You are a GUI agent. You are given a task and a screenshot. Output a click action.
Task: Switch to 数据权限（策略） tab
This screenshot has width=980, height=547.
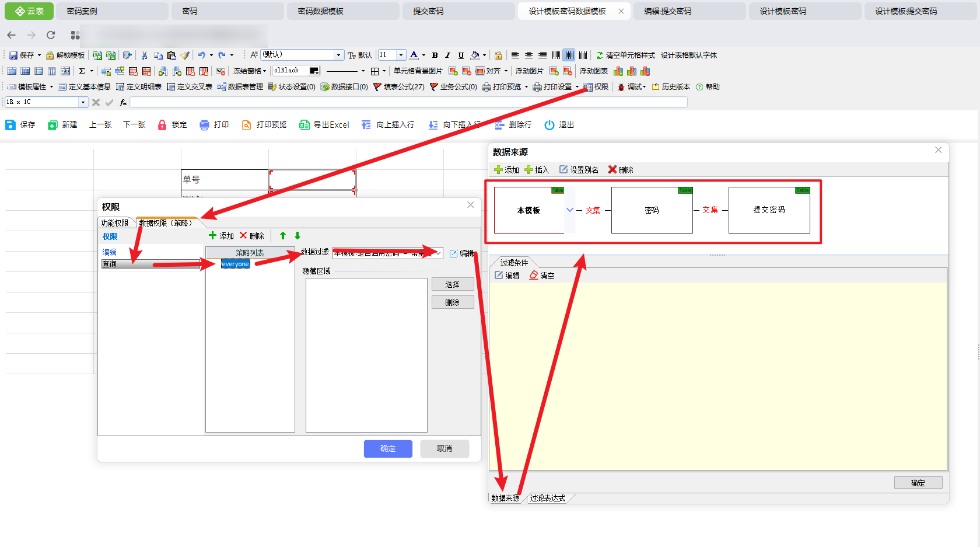point(167,223)
